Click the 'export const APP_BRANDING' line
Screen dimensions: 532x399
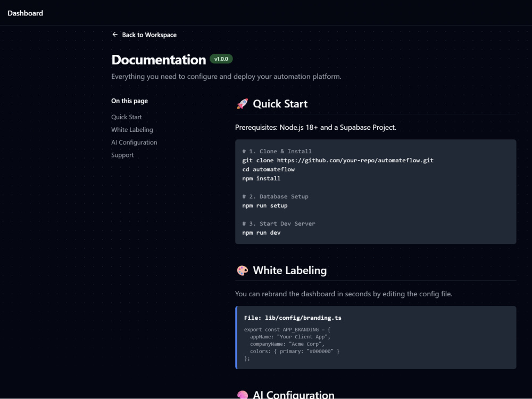point(287,329)
